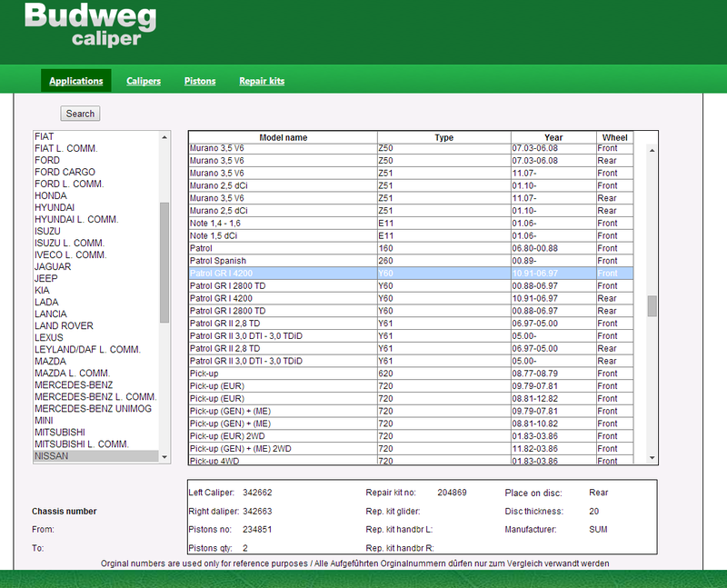
Task: Pick HONDA from the list
Action: tap(96, 195)
